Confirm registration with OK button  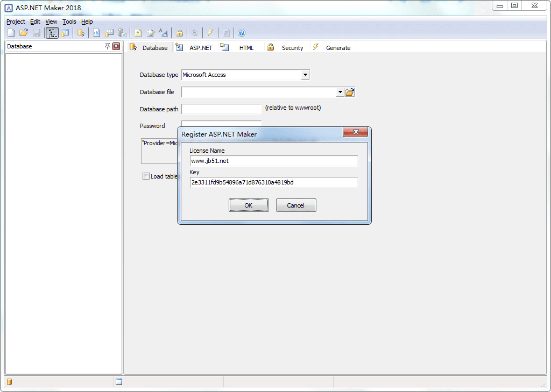(249, 205)
